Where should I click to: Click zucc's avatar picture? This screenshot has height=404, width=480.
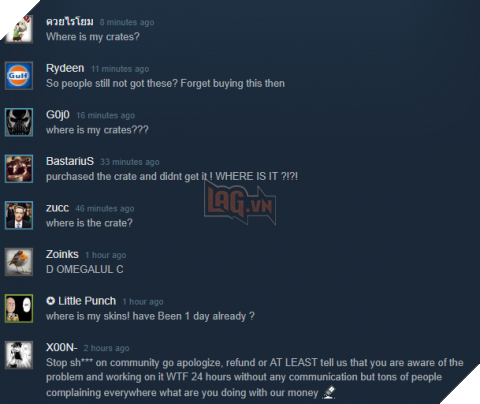tap(19, 215)
